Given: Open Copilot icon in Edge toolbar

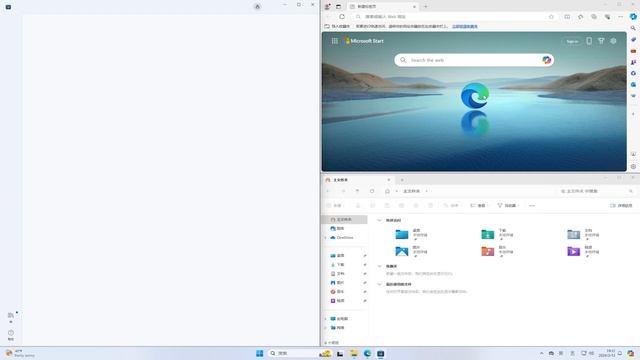Looking at the screenshot, I should (x=633, y=17).
